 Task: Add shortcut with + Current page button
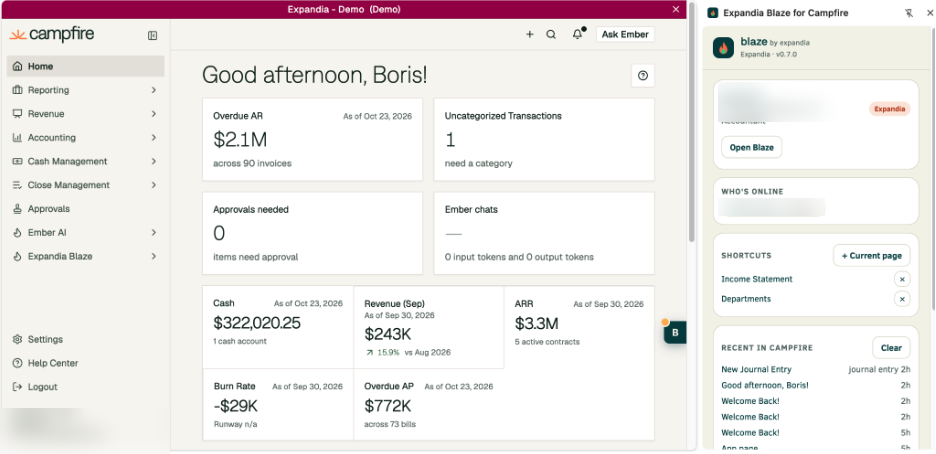coord(872,255)
